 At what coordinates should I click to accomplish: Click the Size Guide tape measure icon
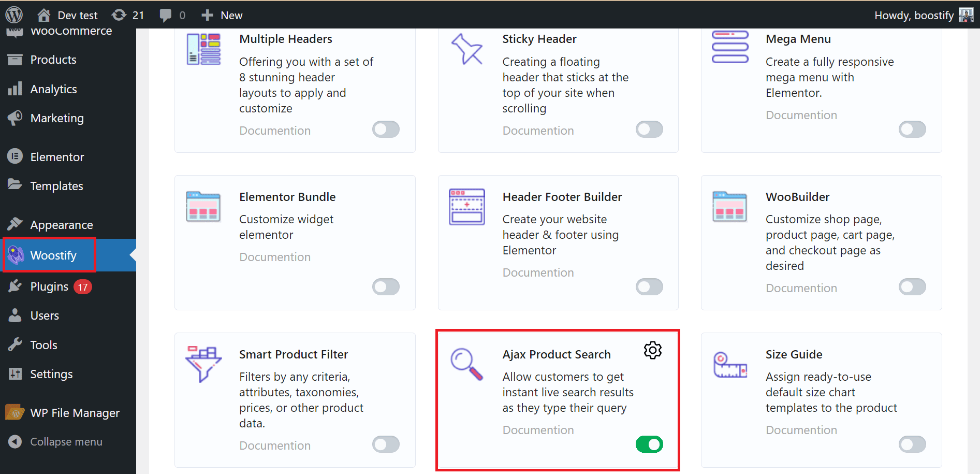[730, 365]
